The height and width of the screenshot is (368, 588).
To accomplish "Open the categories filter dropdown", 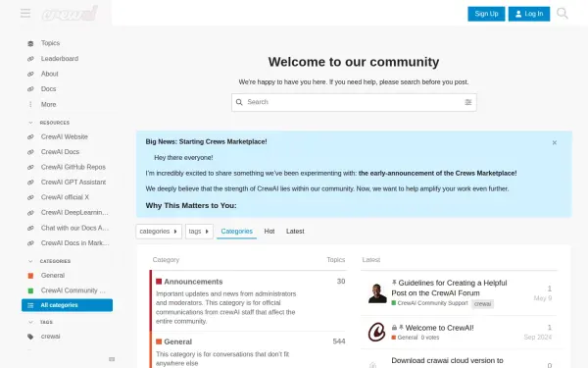I will [x=159, y=232].
